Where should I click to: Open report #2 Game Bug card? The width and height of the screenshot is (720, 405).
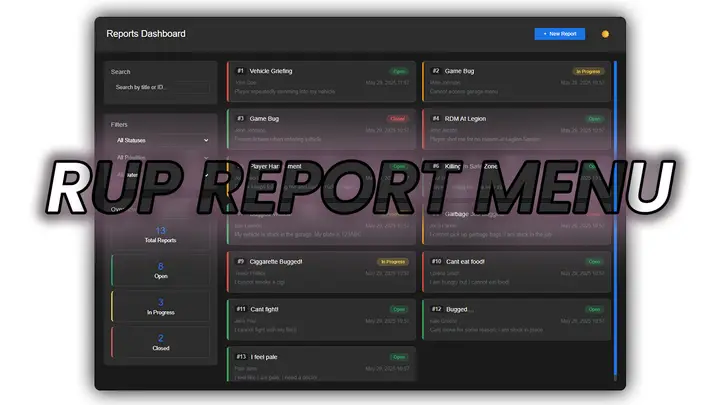(x=517, y=81)
